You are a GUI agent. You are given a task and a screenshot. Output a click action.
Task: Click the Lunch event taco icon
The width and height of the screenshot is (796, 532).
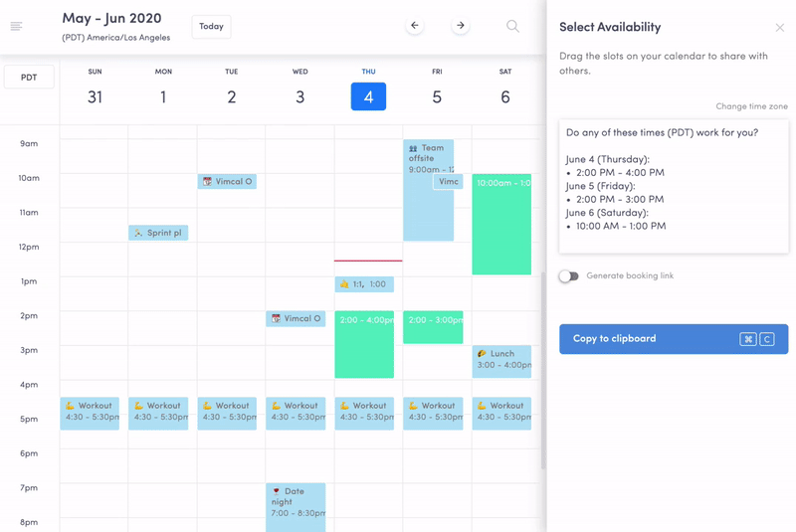(482, 354)
